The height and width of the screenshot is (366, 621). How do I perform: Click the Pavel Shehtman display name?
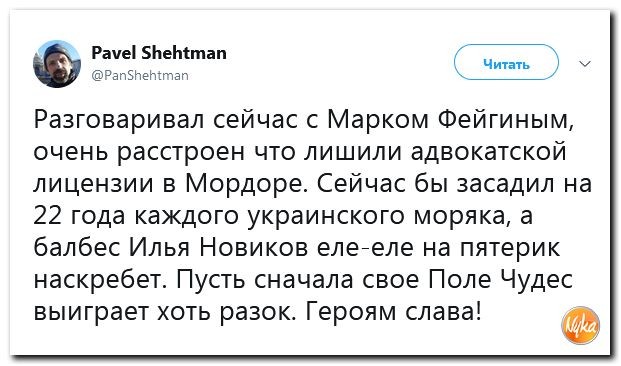pyautogui.click(x=159, y=53)
